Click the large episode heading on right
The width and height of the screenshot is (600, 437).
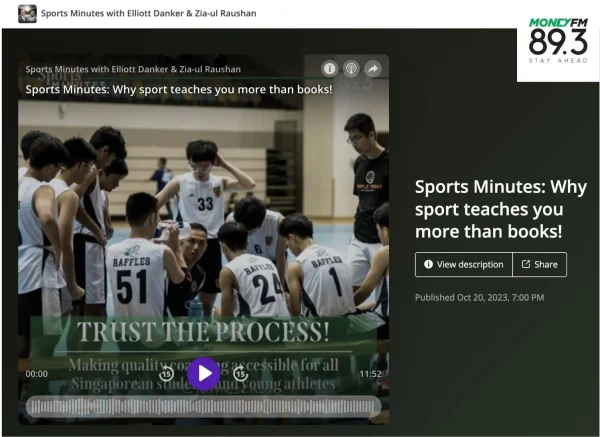500,210
